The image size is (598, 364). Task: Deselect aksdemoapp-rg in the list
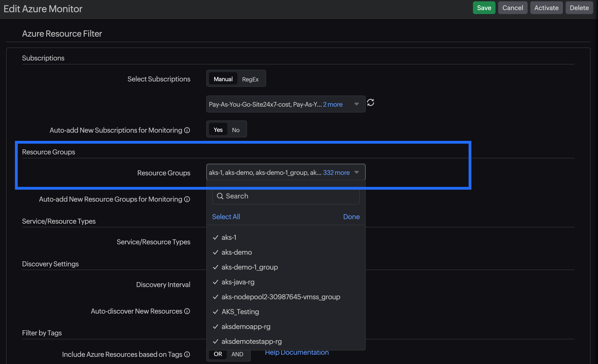(246, 327)
